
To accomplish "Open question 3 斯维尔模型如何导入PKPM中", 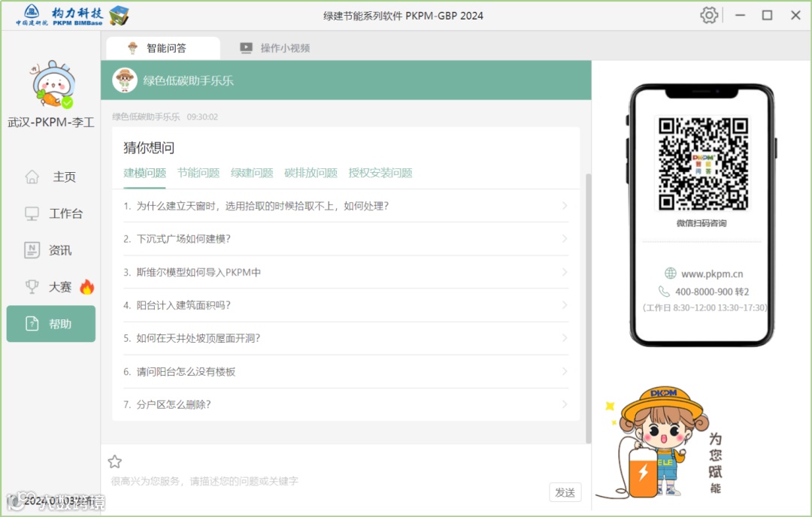I will pyautogui.click(x=345, y=272).
